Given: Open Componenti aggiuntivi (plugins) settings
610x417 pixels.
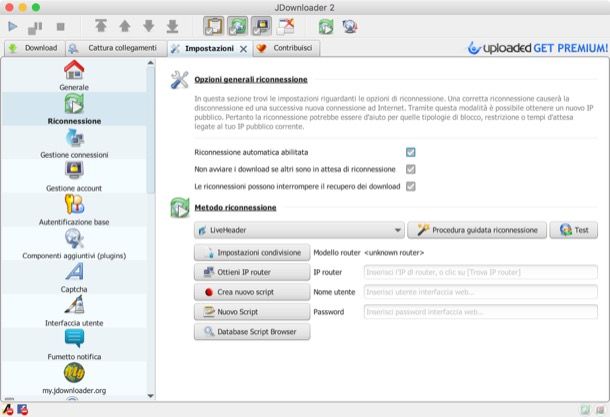Looking at the screenshot, I should [x=74, y=244].
